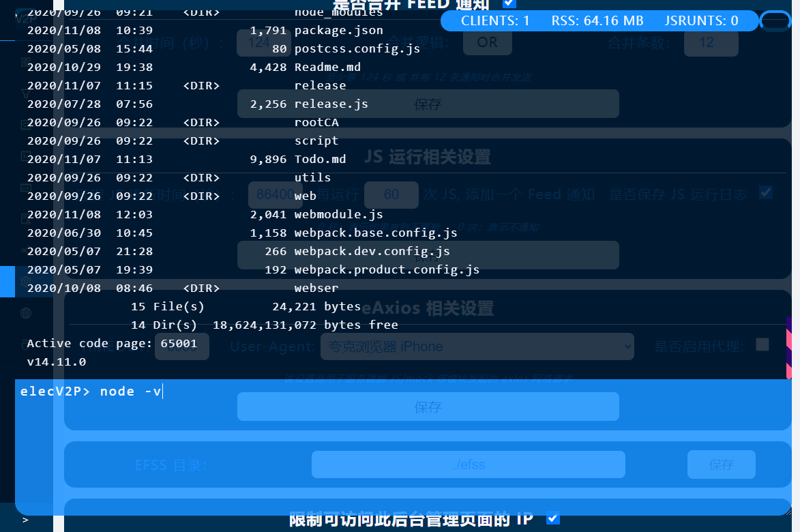The image size is (800, 532).
Task: Click the eAxios 相关设置 section heading
Action: pyautogui.click(x=428, y=308)
